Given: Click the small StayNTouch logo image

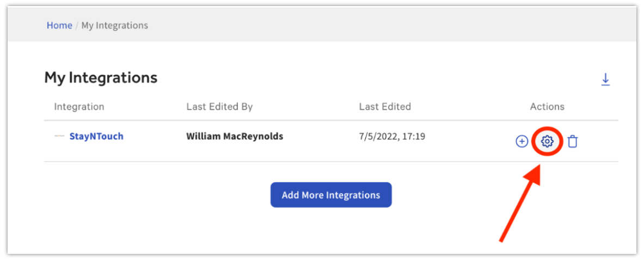Looking at the screenshot, I should pyautogui.click(x=59, y=137).
